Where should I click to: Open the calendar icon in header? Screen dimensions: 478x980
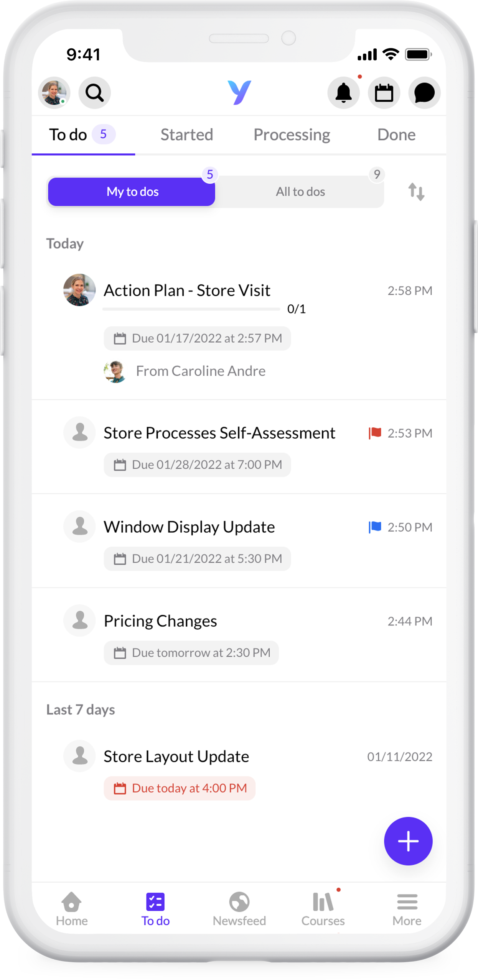coord(384,93)
